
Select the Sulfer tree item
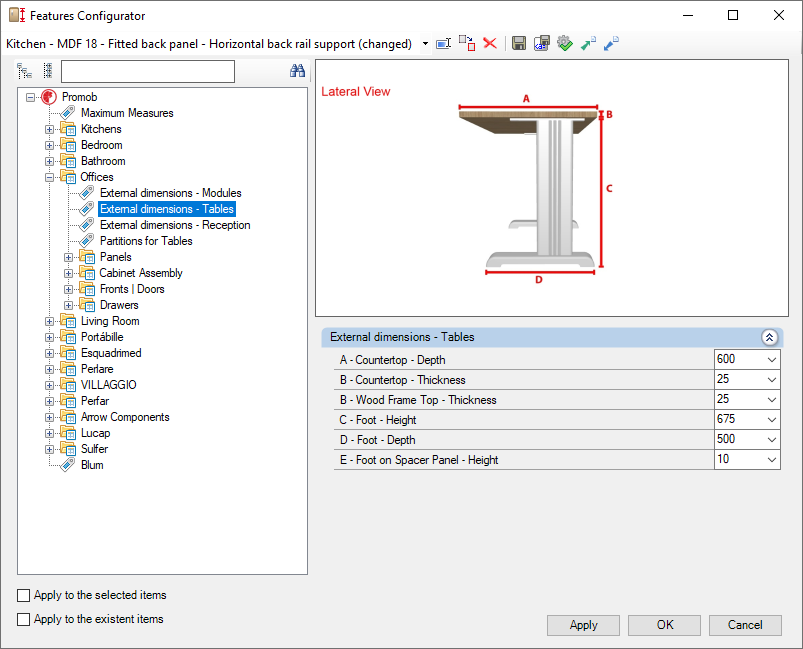(94, 449)
